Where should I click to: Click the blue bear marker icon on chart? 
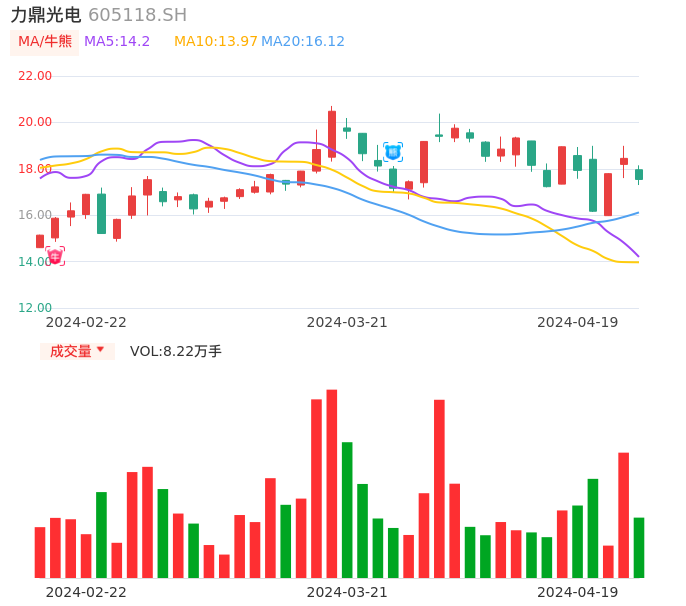(x=393, y=152)
